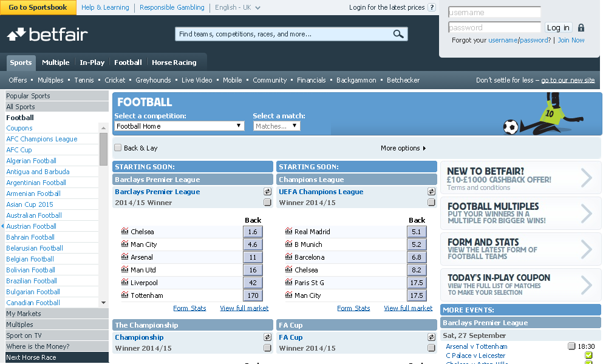
Task: Open the Responsible Gambling link
Action: tap(172, 7)
